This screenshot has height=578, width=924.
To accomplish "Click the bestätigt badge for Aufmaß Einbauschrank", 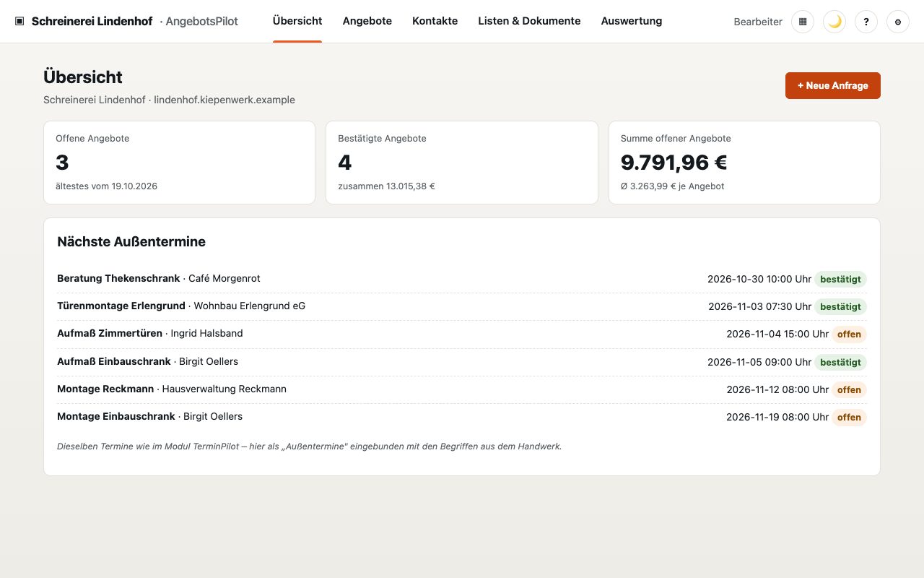I will 840,362.
